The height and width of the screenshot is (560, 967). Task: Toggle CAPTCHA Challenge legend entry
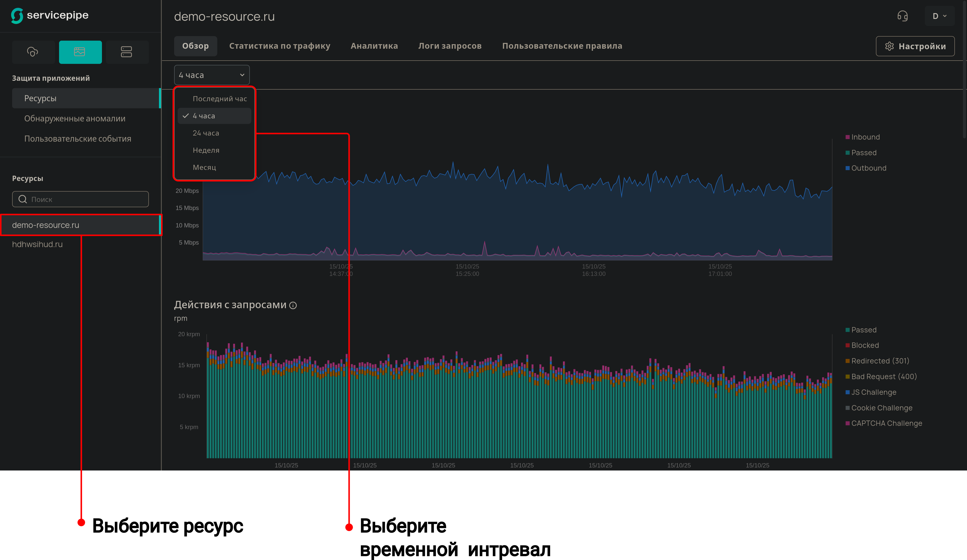884,423
